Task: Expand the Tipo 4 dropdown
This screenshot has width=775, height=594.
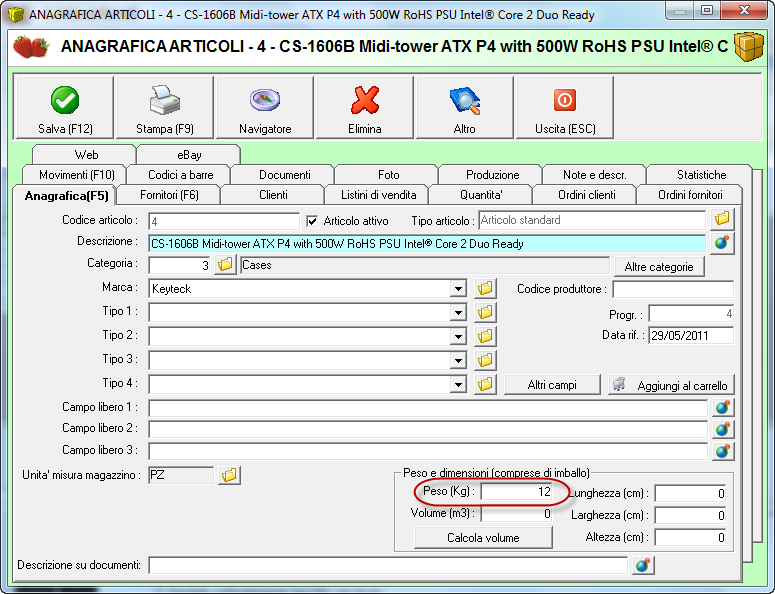Action: click(x=458, y=384)
